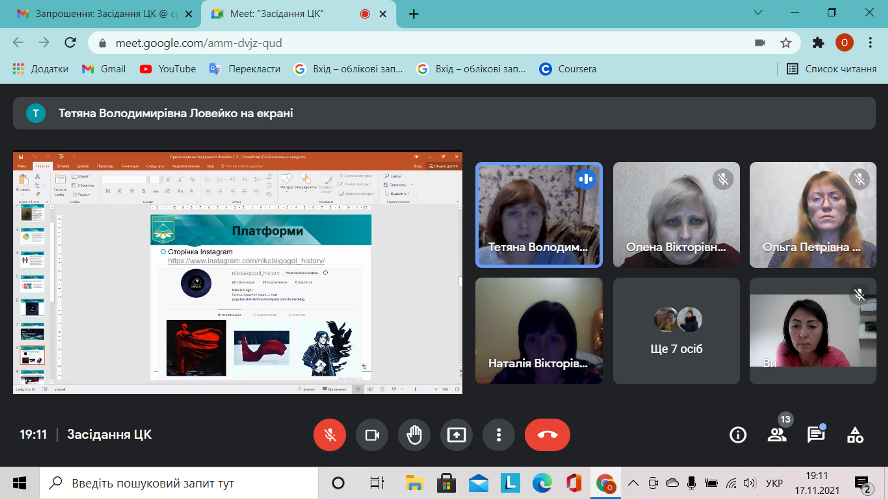
Task: Leave the call with red hang-up button
Action: [547, 435]
